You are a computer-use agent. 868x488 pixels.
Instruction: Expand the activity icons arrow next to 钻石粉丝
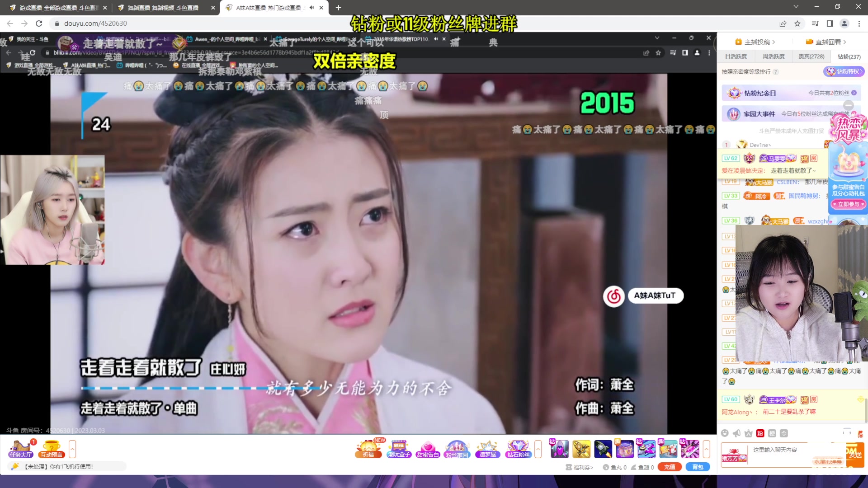click(x=538, y=449)
